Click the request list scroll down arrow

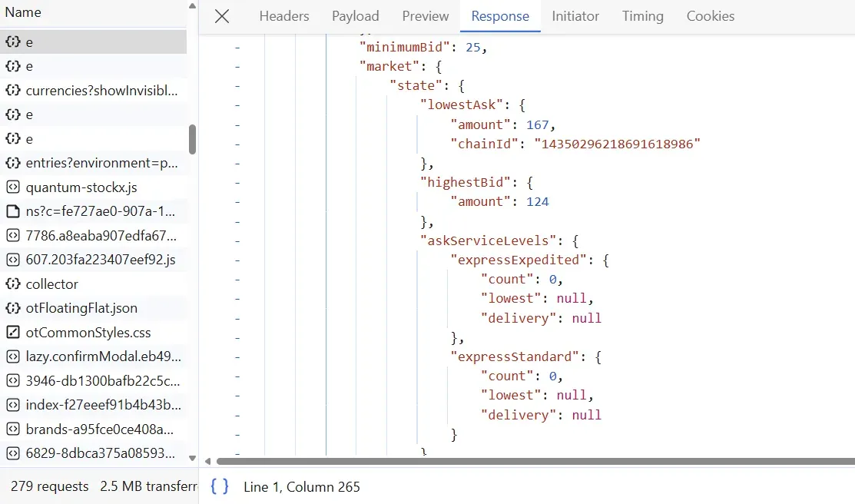coord(192,459)
